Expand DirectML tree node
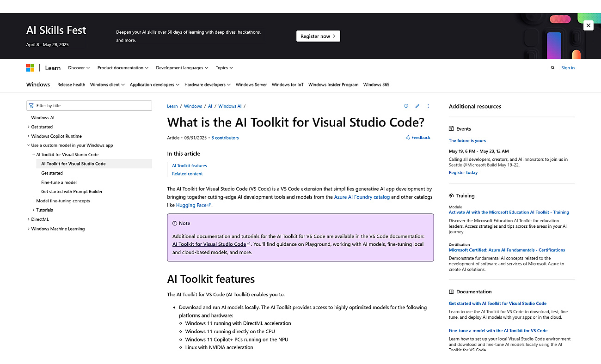The width and height of the screenshot is (601, 364). coord(29,219)
